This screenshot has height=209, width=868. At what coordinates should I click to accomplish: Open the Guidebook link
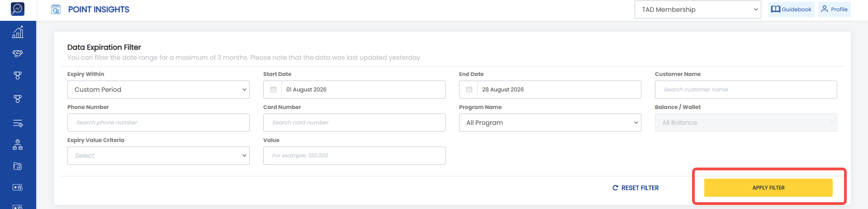coord(791,9)
